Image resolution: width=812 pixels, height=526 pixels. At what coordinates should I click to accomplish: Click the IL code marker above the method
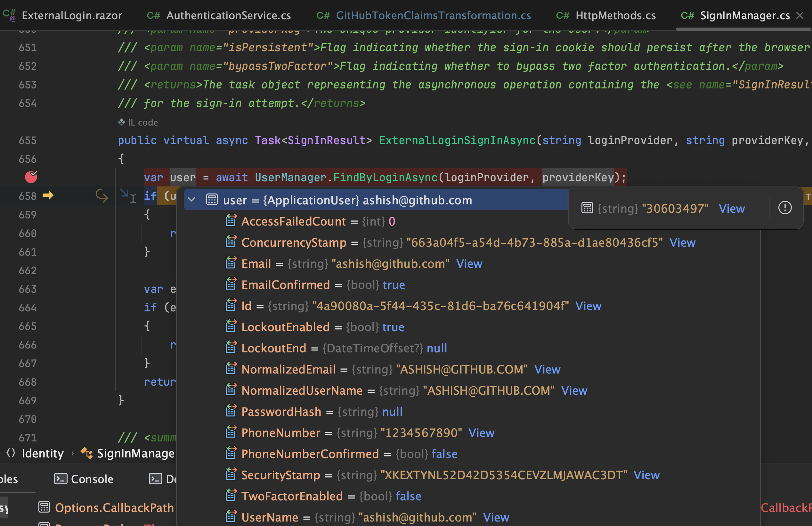coord(121,122)
